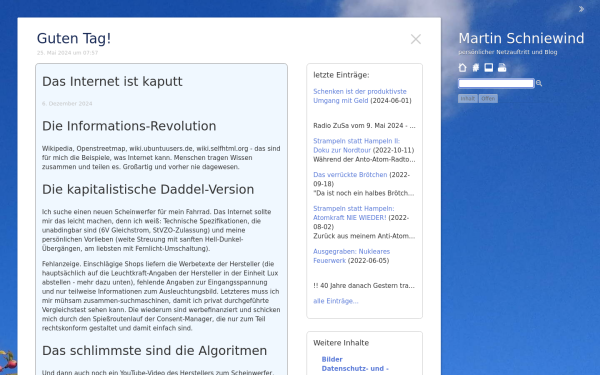Open link Strampeln statt Hampeln II: Doku
The height and width of the screenshot is (375, 600).
356,145
